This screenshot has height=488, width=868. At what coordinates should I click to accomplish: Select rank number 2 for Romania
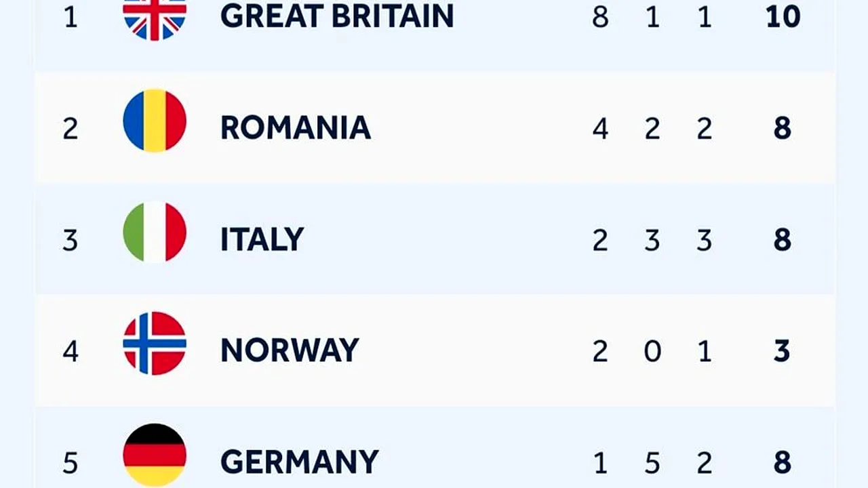[71, 128]
